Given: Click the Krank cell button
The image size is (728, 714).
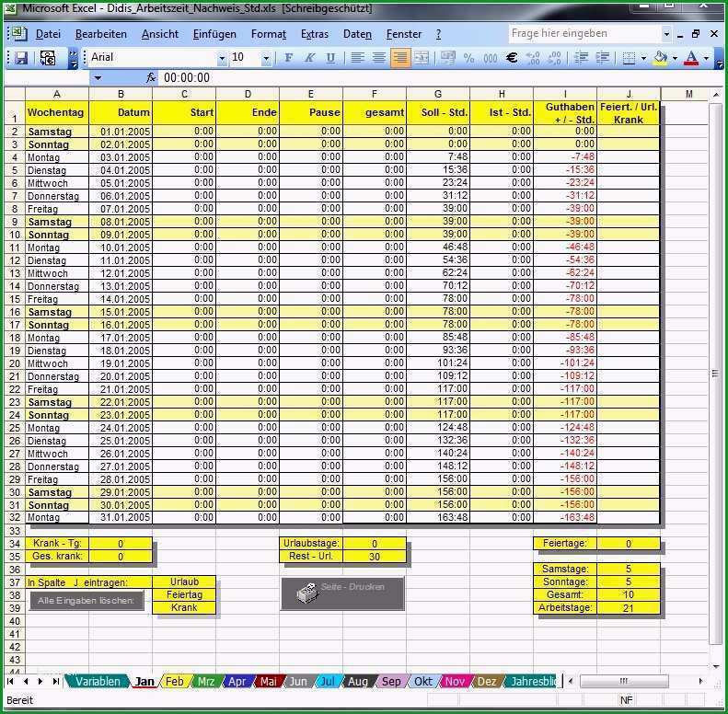Looking at the screenshot, I should click(x=184, y=607).
